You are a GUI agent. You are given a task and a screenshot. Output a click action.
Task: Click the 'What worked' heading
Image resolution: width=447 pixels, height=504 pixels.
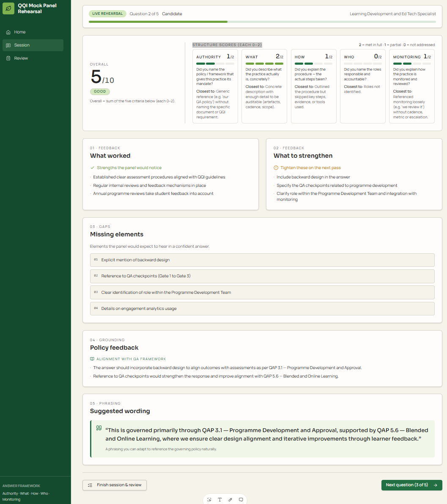pos(110,156)
